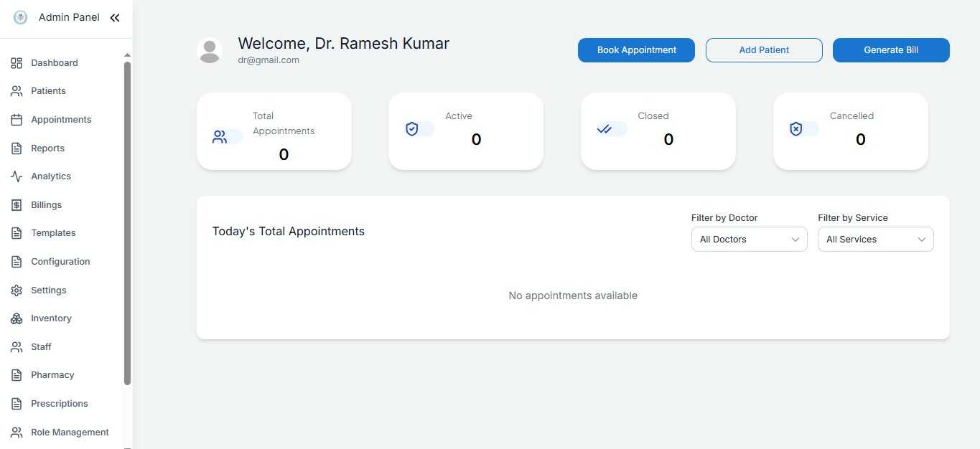Viewport: 980px width, 449px height.
Task: Click the Book Appointment button
Action: pos(636,50)
